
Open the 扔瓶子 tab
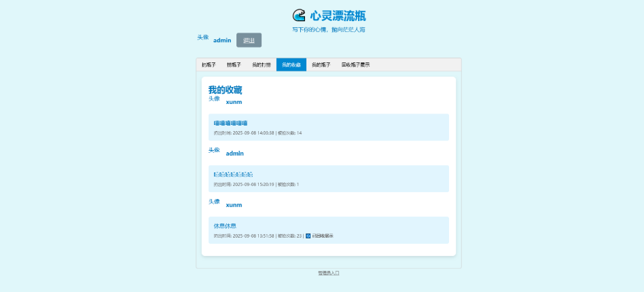coord(209,65)
